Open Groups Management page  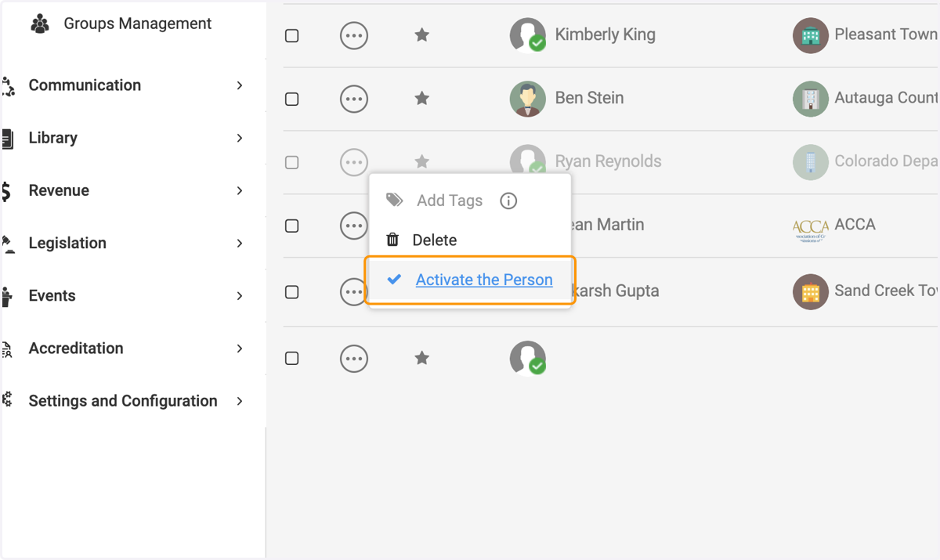(x=137, y=23)
